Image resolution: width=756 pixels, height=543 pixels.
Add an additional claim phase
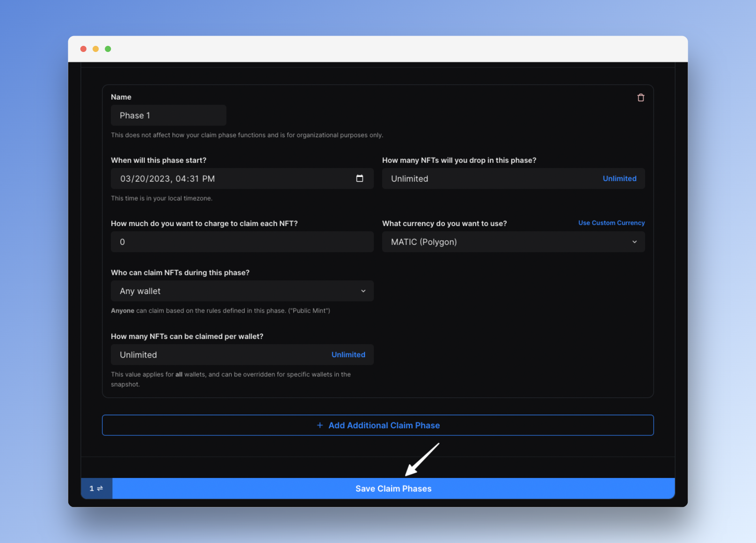(x=378, y=425)
